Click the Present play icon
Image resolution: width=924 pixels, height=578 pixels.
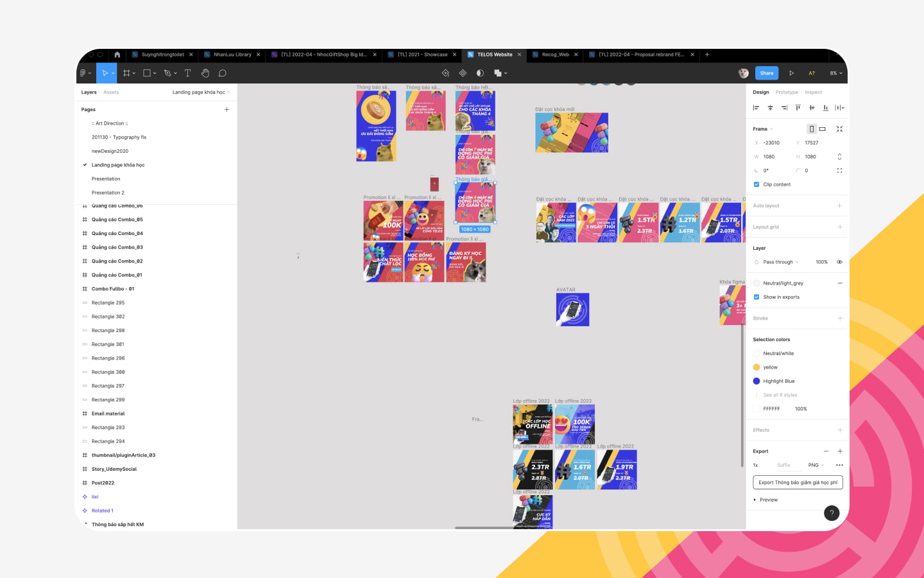(x=791, y=73)
